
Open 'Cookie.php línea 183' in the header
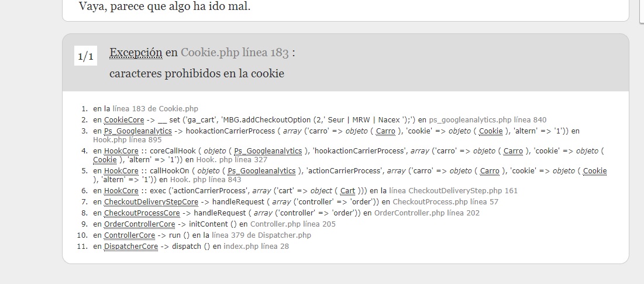click(235, 53)
